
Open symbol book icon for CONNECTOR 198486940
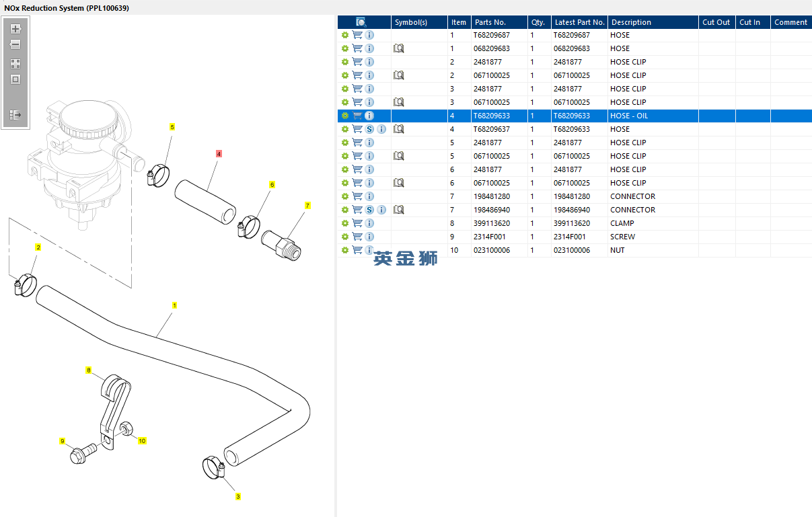[398, 210]
